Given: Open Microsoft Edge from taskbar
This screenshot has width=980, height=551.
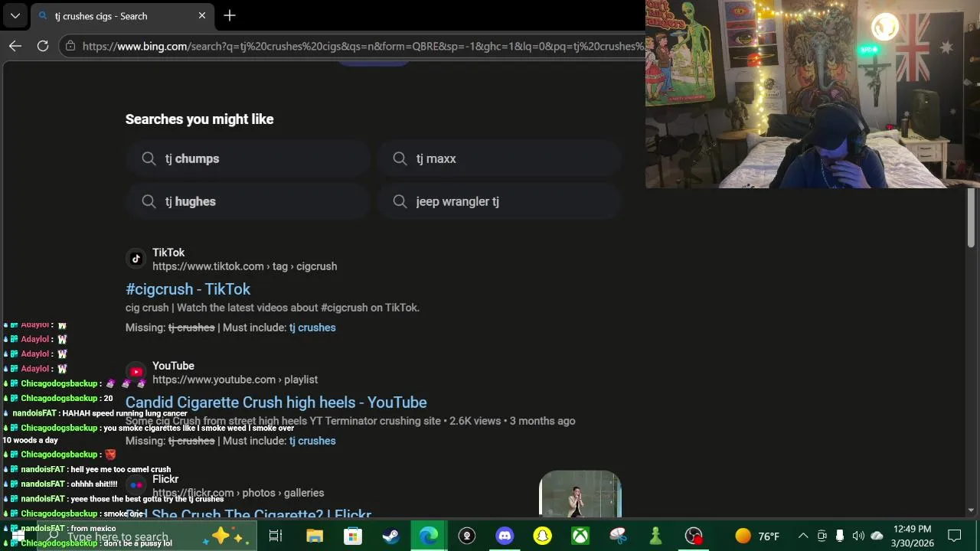Looking at the screenshot, I should pos(429,536).
